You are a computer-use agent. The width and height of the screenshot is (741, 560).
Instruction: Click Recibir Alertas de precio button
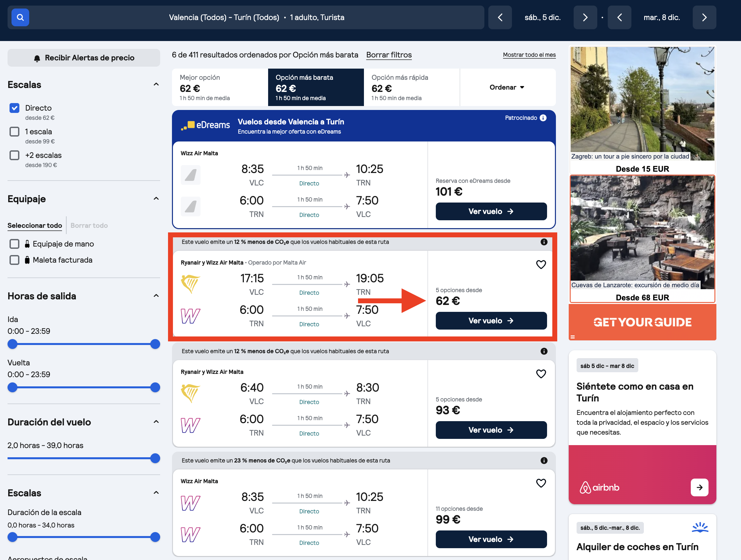coord(84,58)
